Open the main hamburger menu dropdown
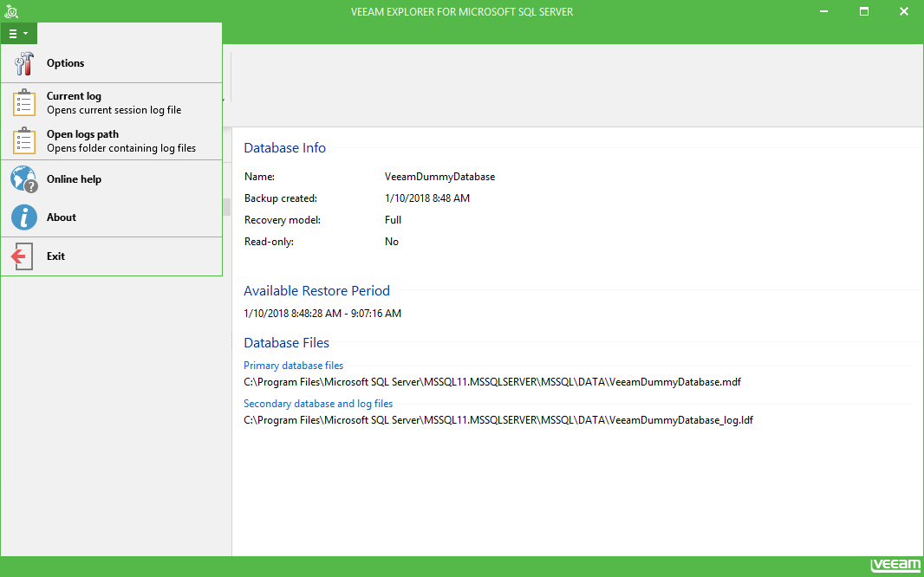 pos(19,34)
